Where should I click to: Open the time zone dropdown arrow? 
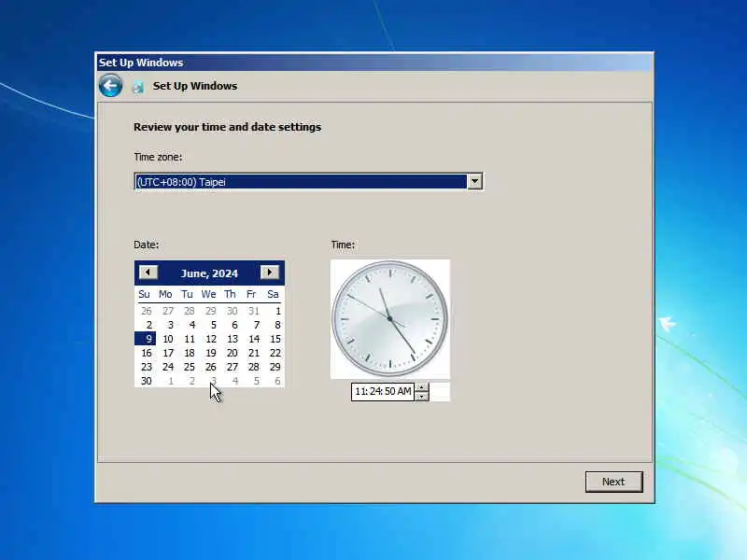[x=475, y=181]
